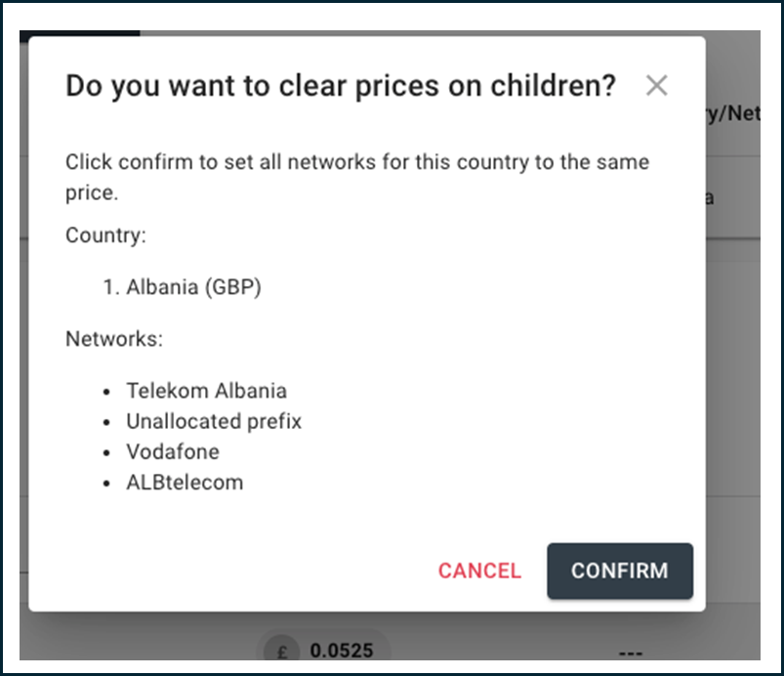
Task: Click the confirm instruction paragraph text
Action: pos(357,177)
